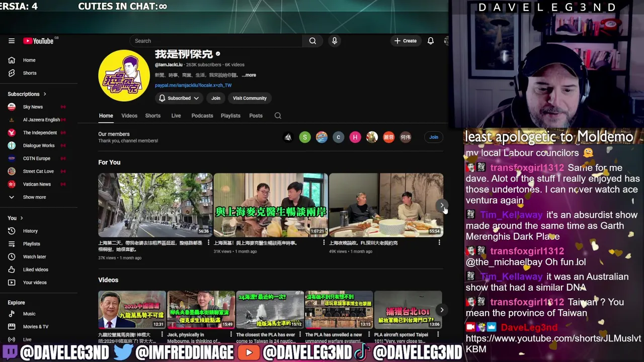Open Shorts in sidebar
The height and width of the screenshot is (362, 644).
(29, 73)
